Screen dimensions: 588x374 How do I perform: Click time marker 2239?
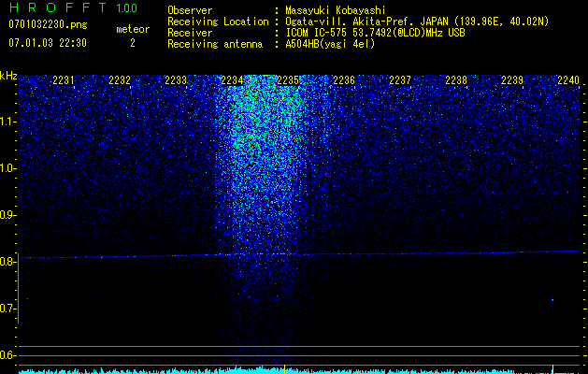click(512, 80)
